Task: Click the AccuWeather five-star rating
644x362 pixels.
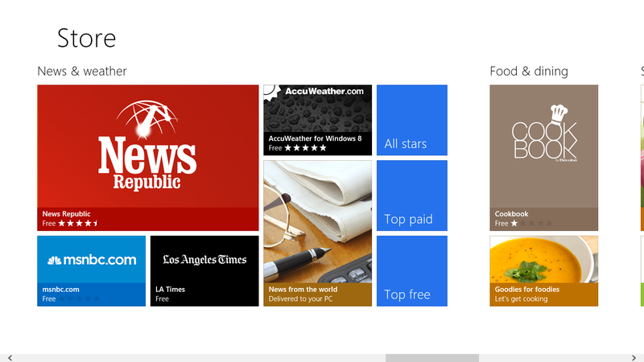Action: click(x=306, y=148)
